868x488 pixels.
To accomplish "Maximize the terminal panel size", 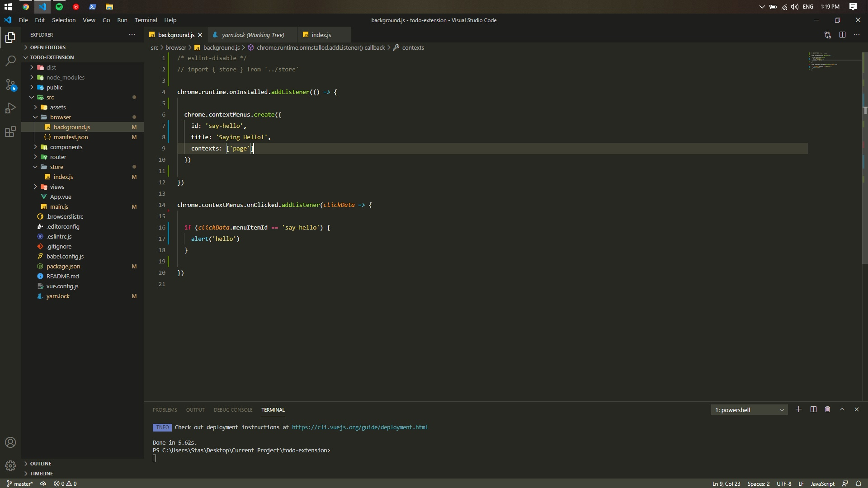I will (842, 409).
